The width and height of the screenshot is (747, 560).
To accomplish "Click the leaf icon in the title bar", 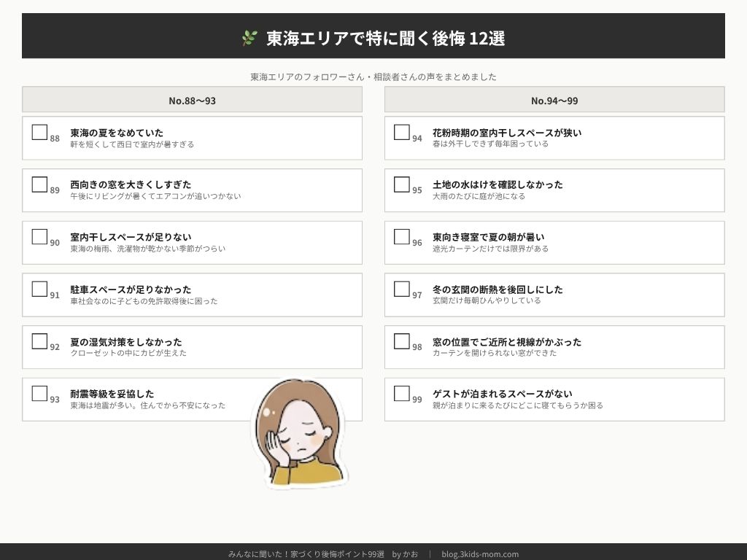I will pos(249,38).
